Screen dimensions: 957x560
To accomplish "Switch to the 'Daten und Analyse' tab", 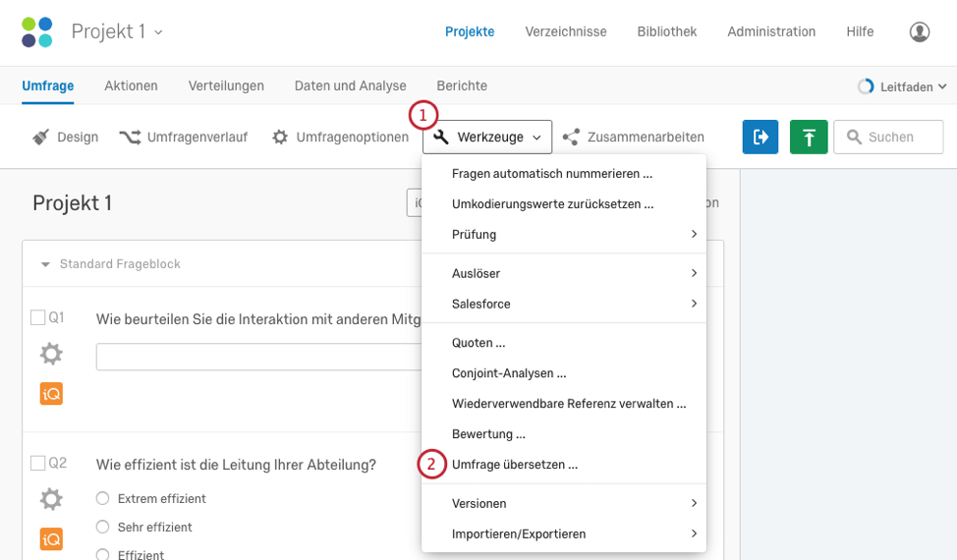I will click(350, 86).
